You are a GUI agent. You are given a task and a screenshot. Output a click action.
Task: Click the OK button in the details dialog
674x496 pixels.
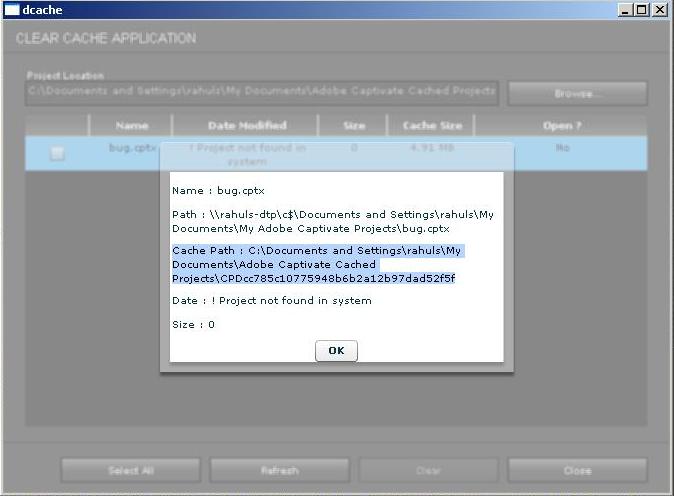click(336, 351)
